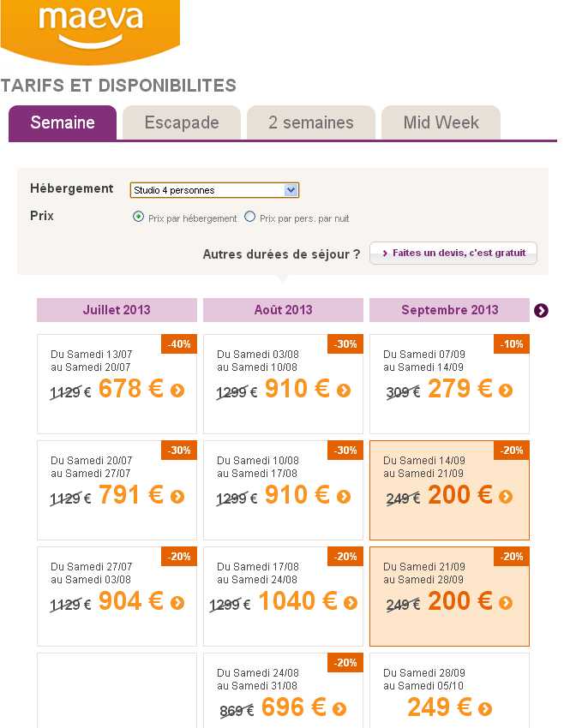Click the arrow icon beside 696 € price
Viewport: 564px width, 728px height.
[339, 709]
